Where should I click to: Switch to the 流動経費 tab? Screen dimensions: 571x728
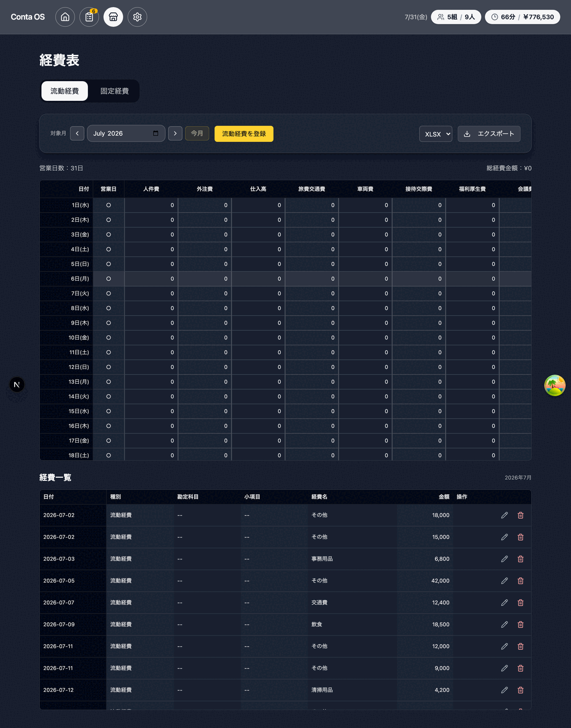[65, 91]
